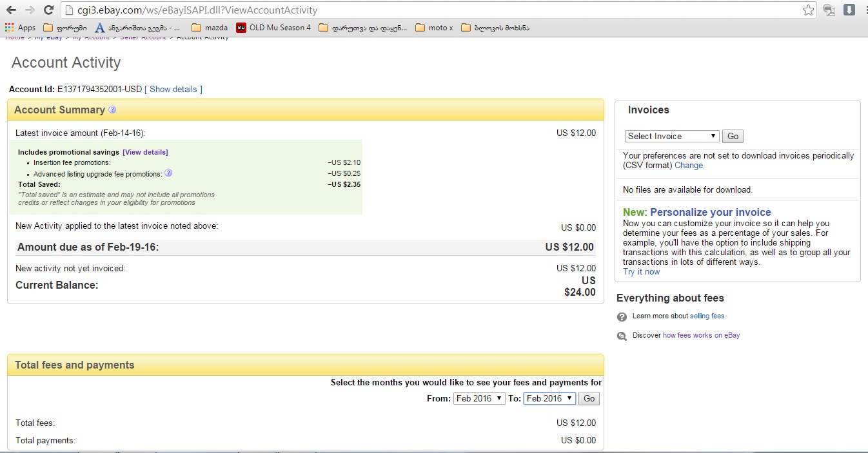The height and width of the screenshot is (453, 868).
Task: Open the OLD Mu Season 4 bookmark
Action: click(x=273, y=28)
